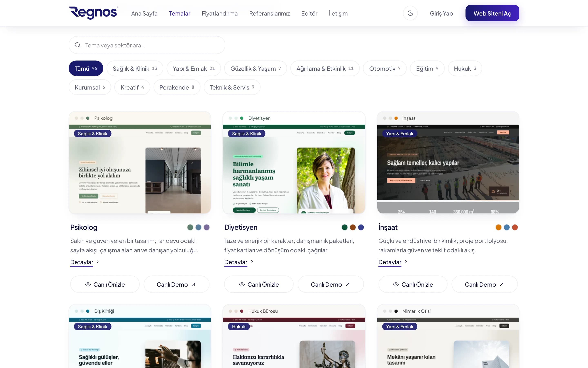Pick the brown color swatch for Diyetisyen
The width and height of the screenshot is (588, 368).
[353, 227]
